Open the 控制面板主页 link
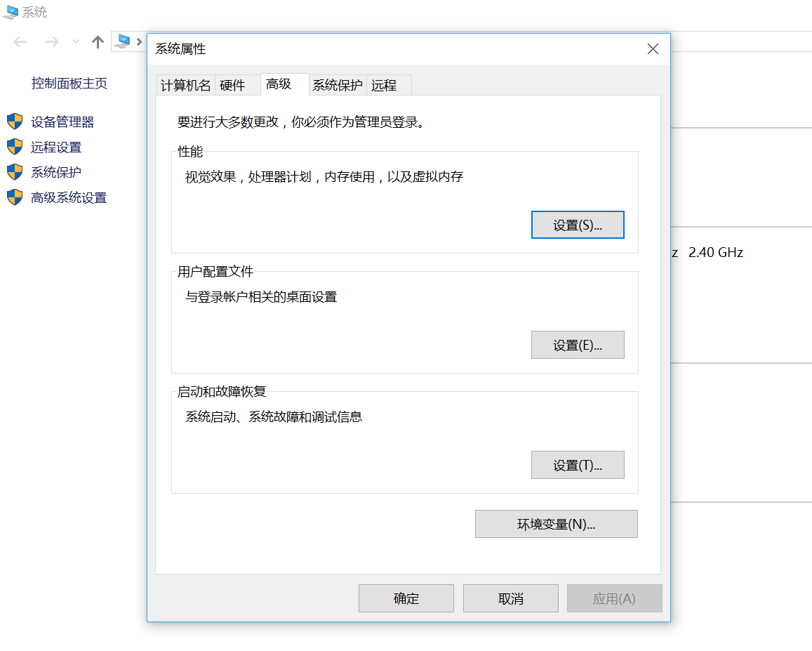812x651 pixels. (x=70, y=83)
